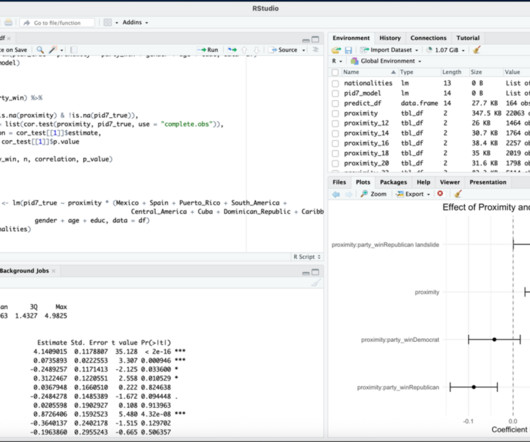Check the proximity object checkbox

tap(335, 114)
